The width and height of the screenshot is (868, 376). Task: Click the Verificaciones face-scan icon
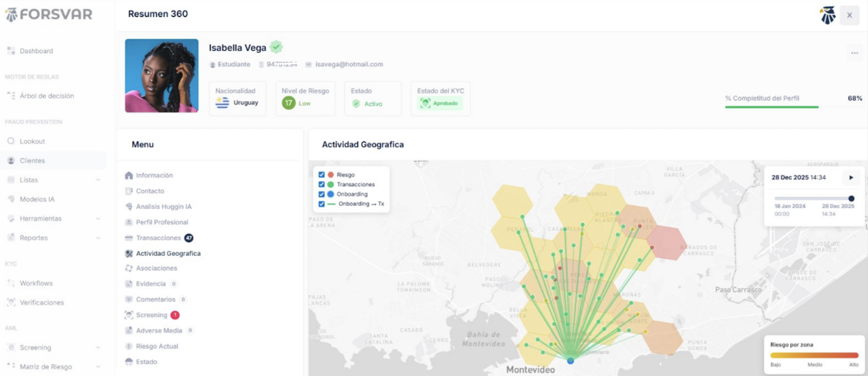click(x=11, y=302)
